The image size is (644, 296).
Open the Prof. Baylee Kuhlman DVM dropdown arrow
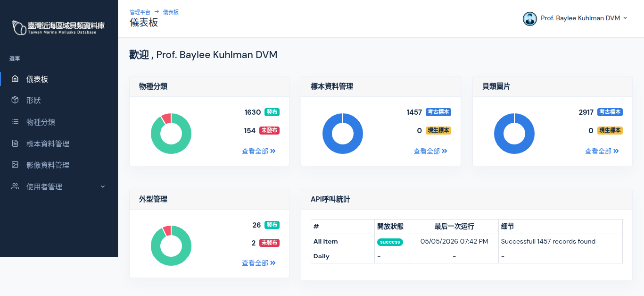click(625, 18)
